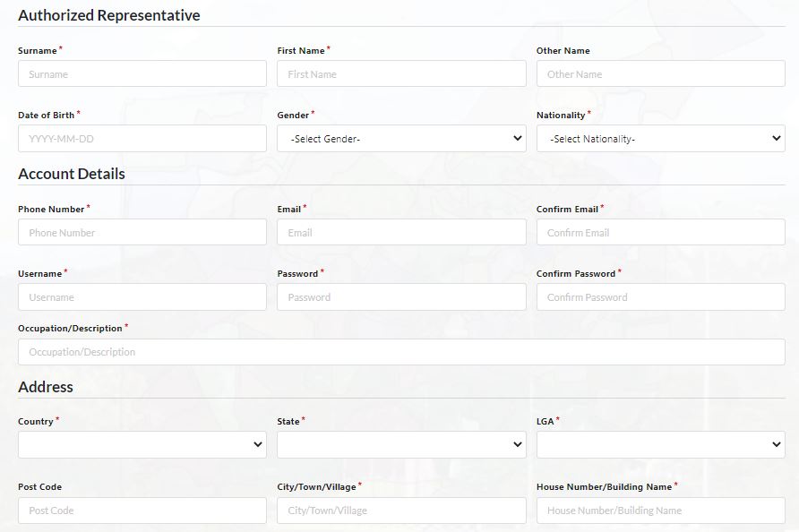Select the Password field
Image resolution: width=799 pixels, height=532 pixels.
point(400,296)
